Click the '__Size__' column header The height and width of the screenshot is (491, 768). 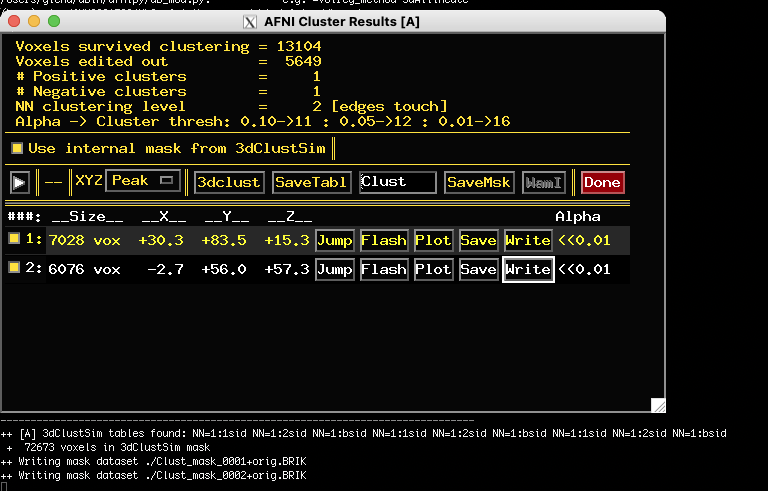click(88, 217)
